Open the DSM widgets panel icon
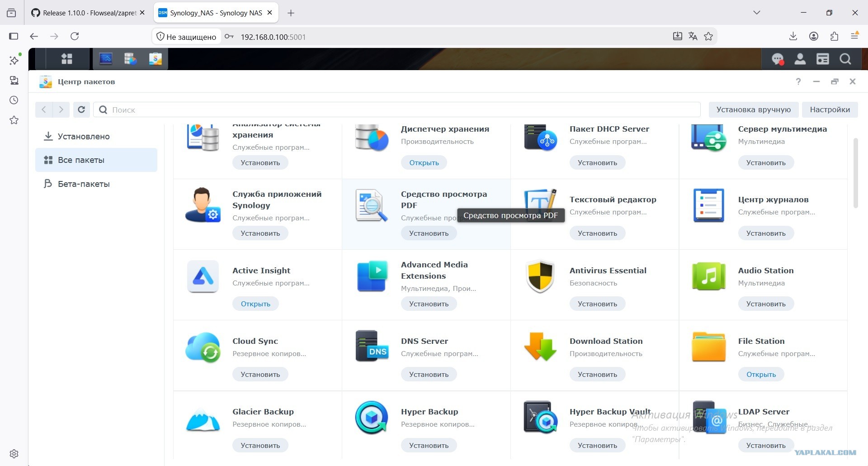868x466 pixels. 823,59
